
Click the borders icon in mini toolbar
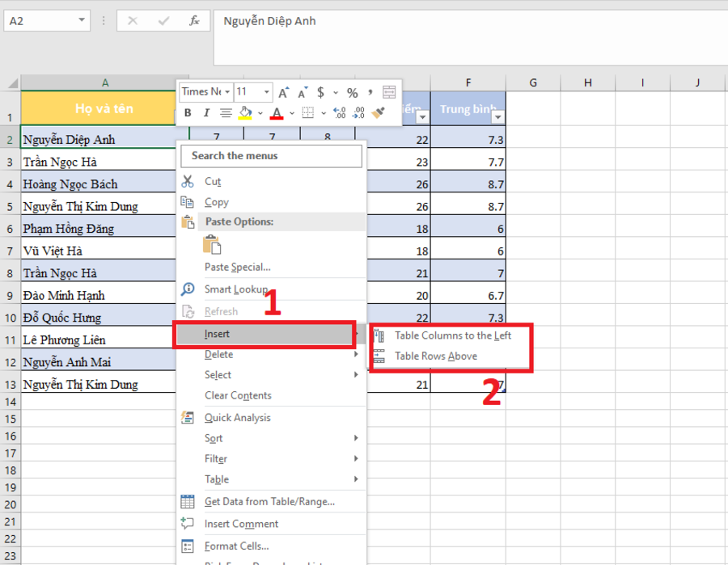(x=308, y=112)
